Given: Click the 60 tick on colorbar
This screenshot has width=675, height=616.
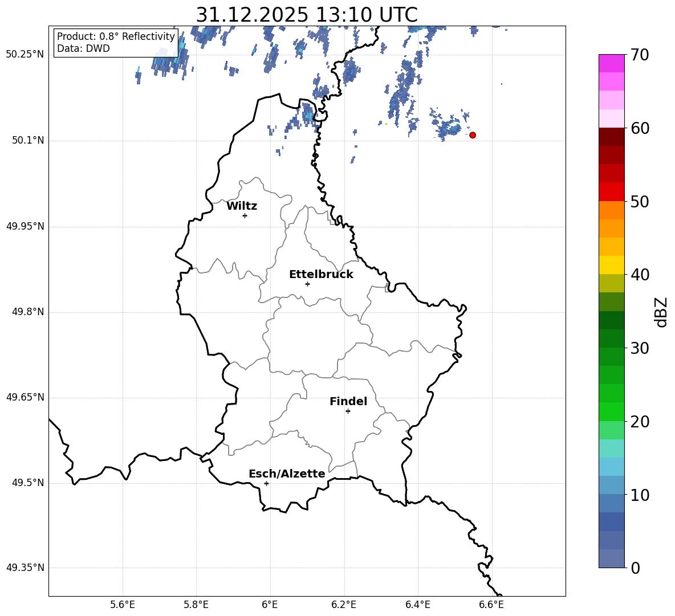Looking at the screenshot, I should click(x=640, y=128).
